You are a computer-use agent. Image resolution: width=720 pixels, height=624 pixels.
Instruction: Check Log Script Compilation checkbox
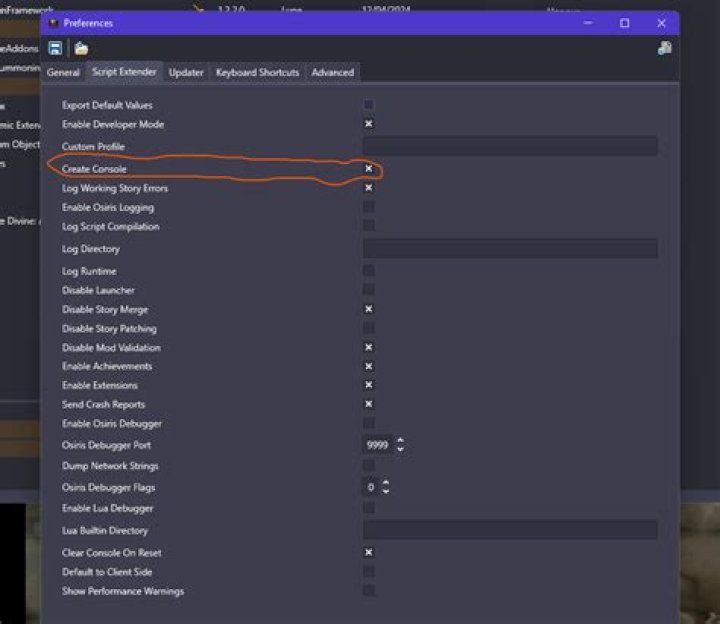[369, 225]
